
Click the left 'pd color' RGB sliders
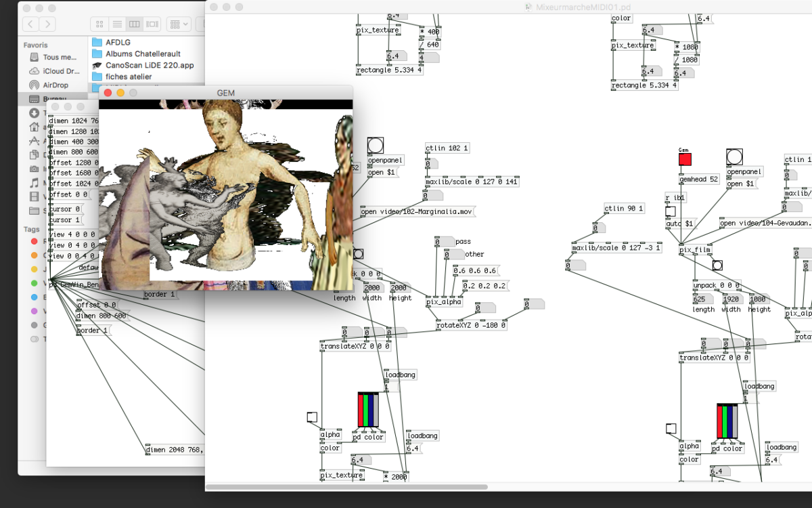click(368, 410)
